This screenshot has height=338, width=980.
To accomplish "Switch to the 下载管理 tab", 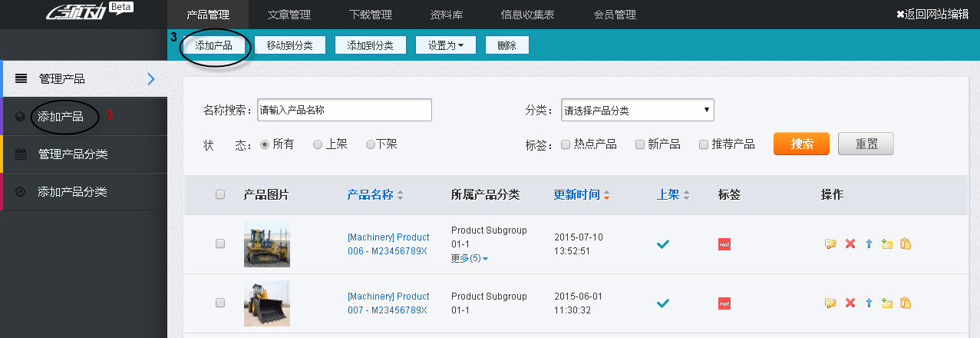I will point(371,15).
